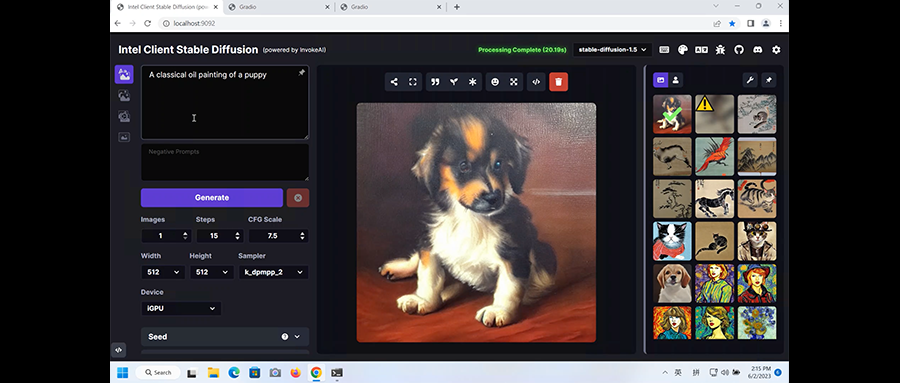
Task: Switch to image-to-image sidebar tab
Action: click(x=124, y=95)
